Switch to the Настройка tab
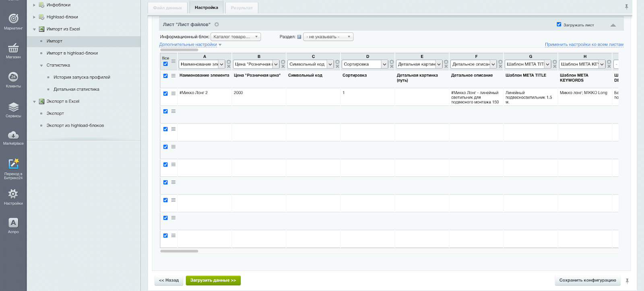The image size is (644, 291). (x=206, y=7)
